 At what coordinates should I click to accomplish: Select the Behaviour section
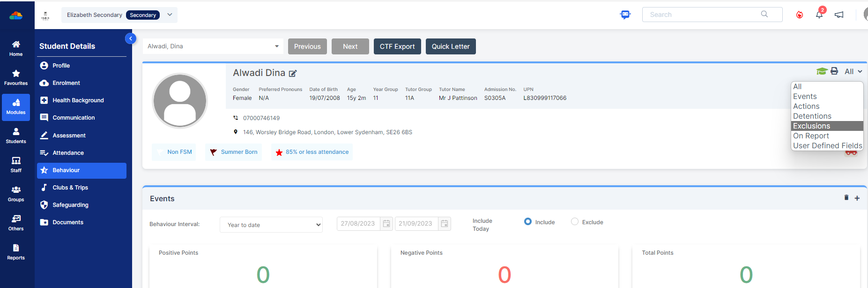(82, 170)
